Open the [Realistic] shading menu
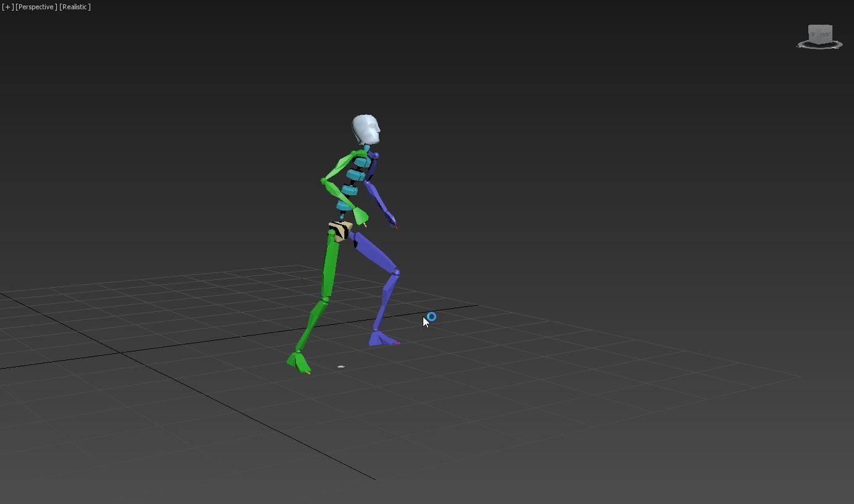Viewport: 854px width, 504px height. coord(75,7)
